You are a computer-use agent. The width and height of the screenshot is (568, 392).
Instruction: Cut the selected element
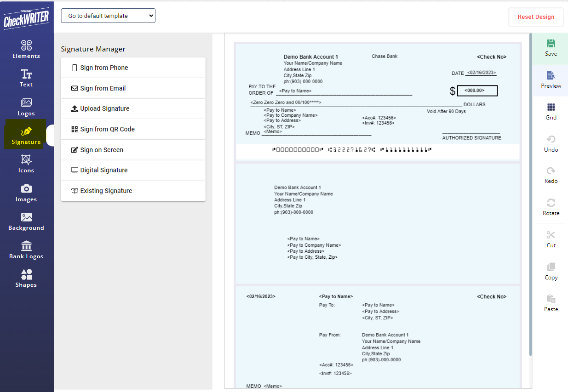pyautogui.click(x=551, y=239)
